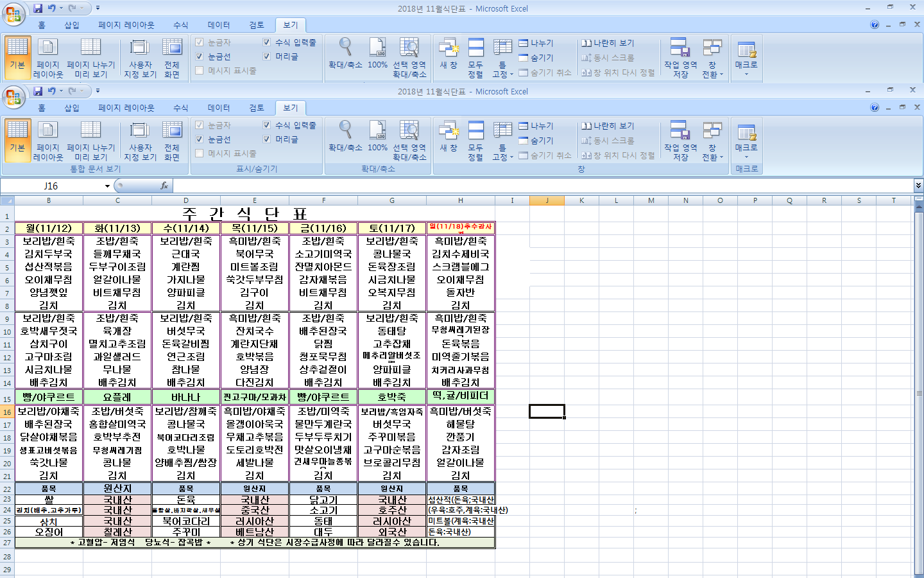Screen dimensions: 924x578
Task: Click the Office button in the lower window
Action: [13, 97]
